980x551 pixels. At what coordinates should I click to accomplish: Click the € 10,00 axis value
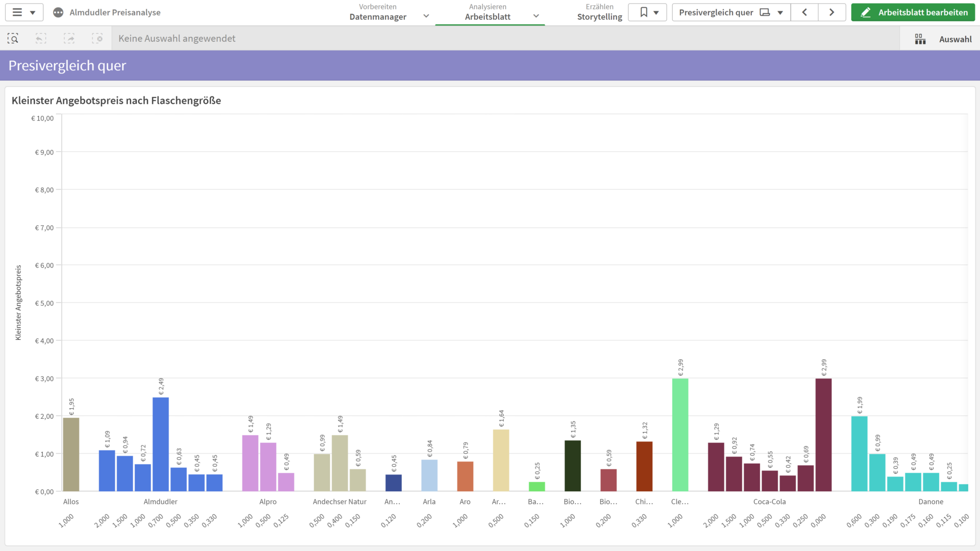pyautogui.click(x=42, y=118)
